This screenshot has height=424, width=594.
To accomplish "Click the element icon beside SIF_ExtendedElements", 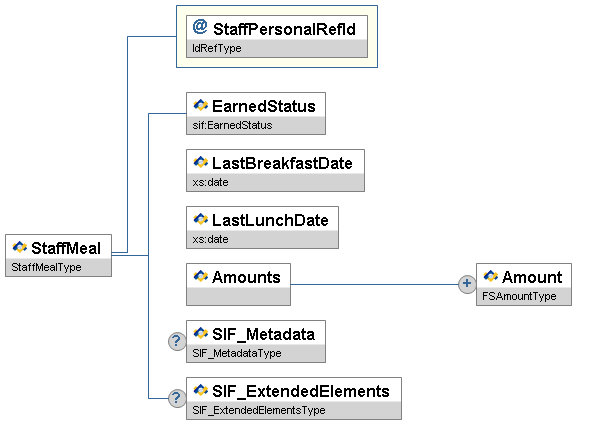I will tap(201, 390).
